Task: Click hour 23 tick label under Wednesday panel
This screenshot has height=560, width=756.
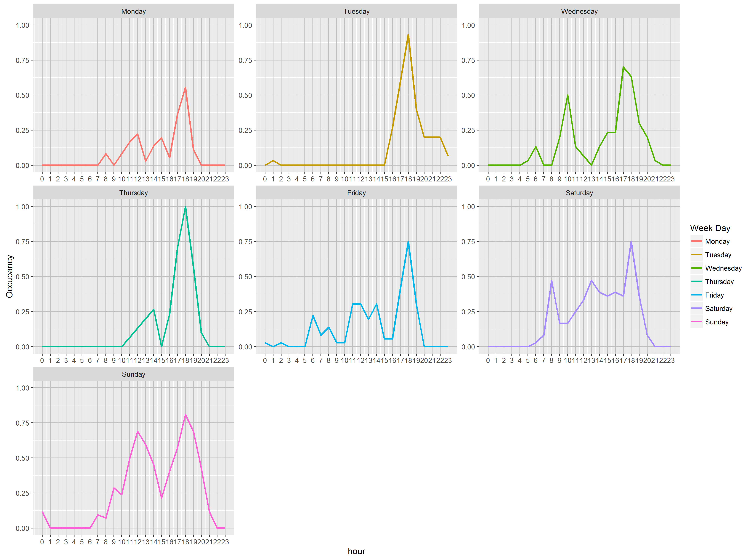Action: [x=671, y=179]
